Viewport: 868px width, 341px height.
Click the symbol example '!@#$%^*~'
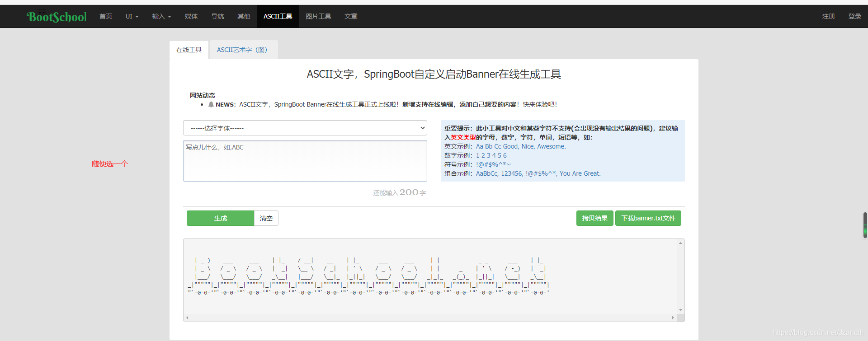tap(493, 164)
